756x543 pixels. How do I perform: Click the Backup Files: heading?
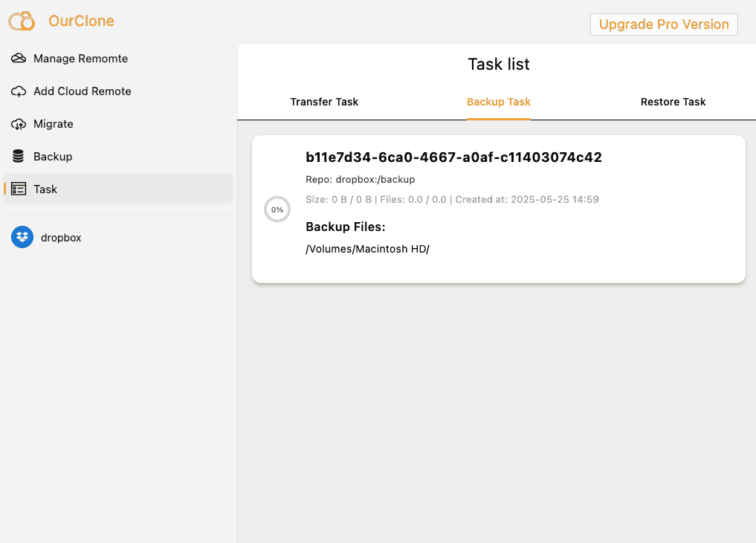pos(346,227)
